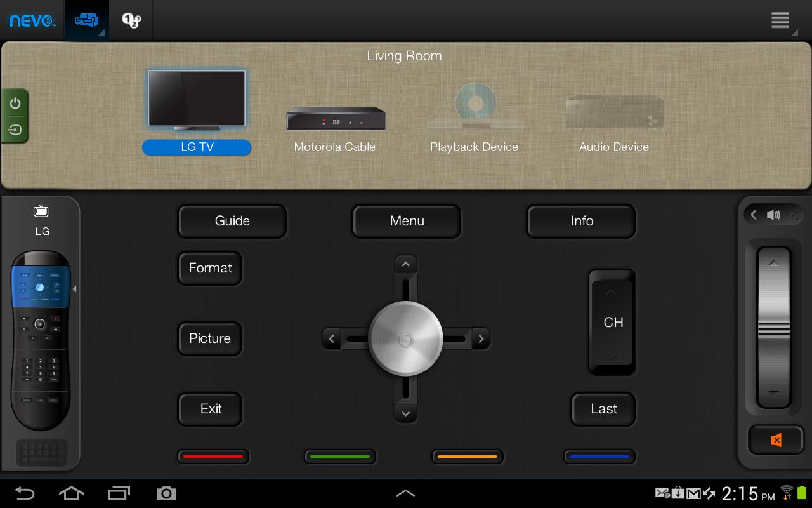Collapse the remote sidebar with side chevron
This screenshot has width=812, height=508.
coord(75,289)
